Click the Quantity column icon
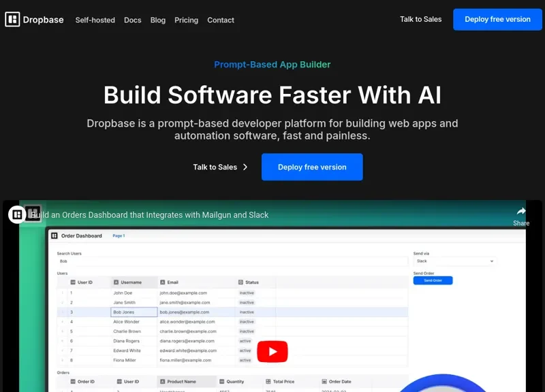545x392 pixels. [222, 382]
